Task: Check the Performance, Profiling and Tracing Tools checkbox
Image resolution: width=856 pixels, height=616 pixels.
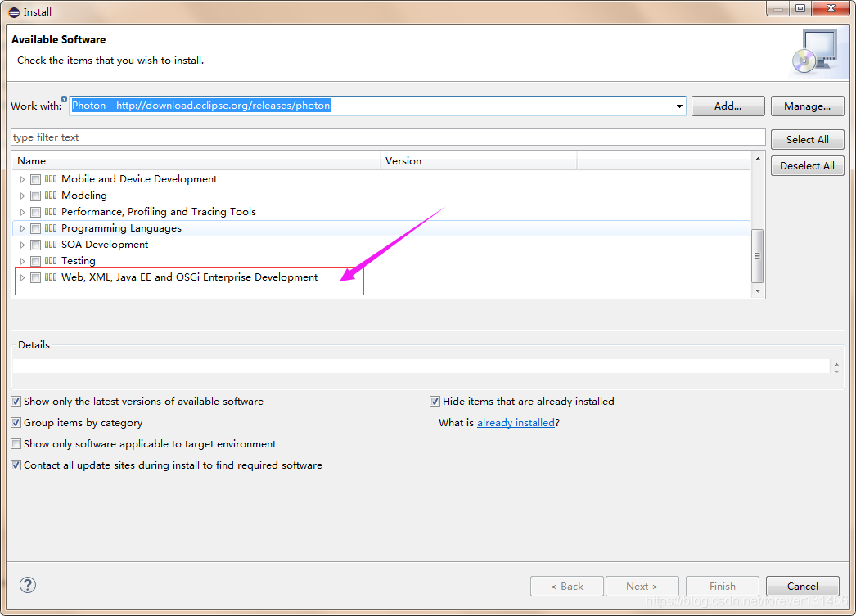Action: tap(35, 212)
